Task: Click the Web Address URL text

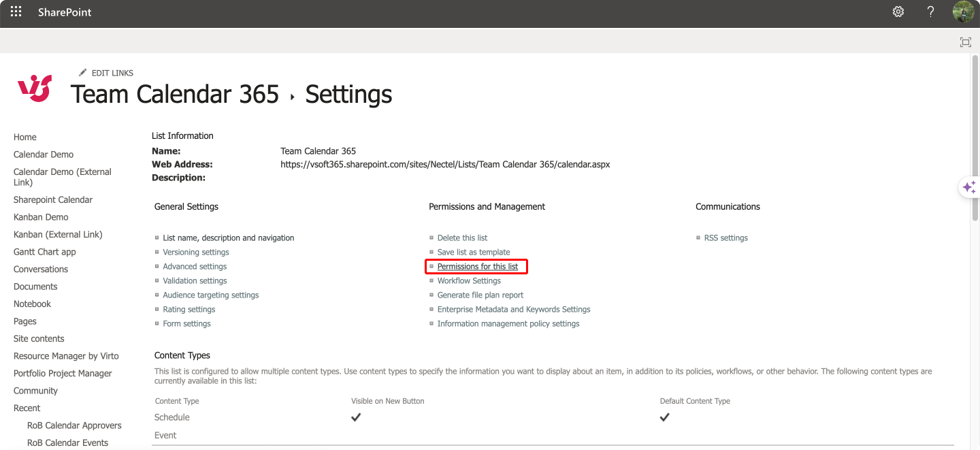Action: point(445,164)
